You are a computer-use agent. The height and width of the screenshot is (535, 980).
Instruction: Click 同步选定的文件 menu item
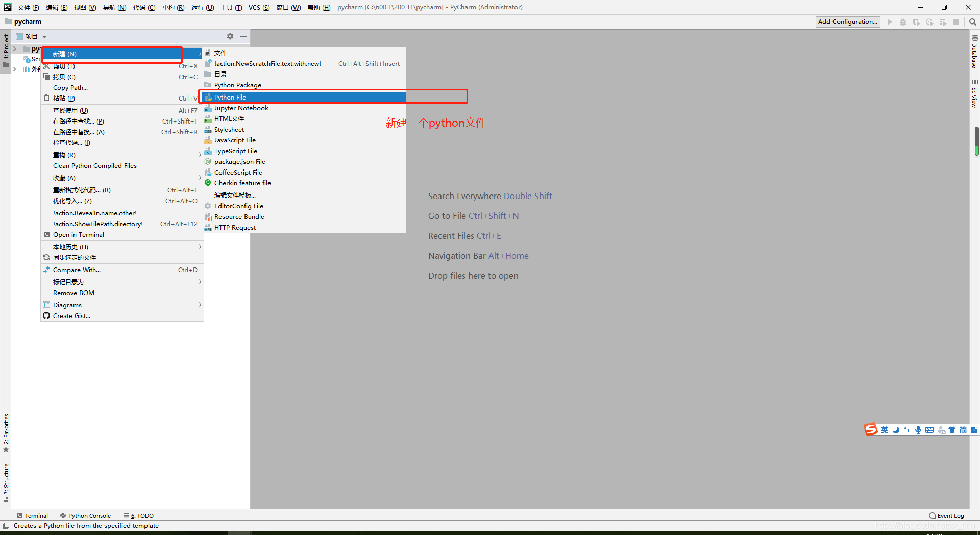(122, 258)
